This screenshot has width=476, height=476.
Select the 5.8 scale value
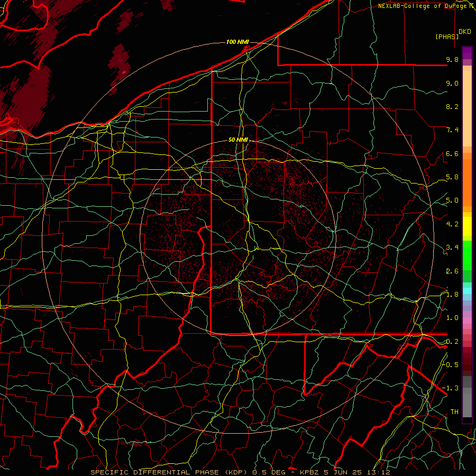click(452, 177)
